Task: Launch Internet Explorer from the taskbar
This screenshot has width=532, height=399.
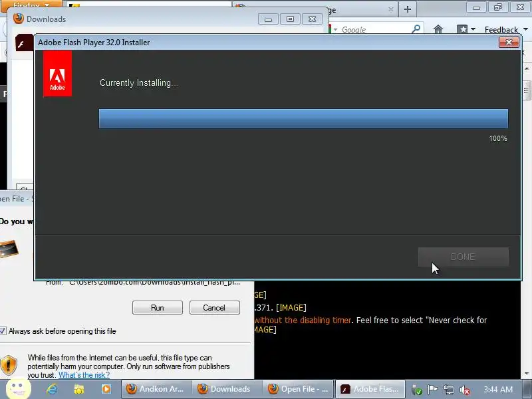Action: (x=52, y=389)
